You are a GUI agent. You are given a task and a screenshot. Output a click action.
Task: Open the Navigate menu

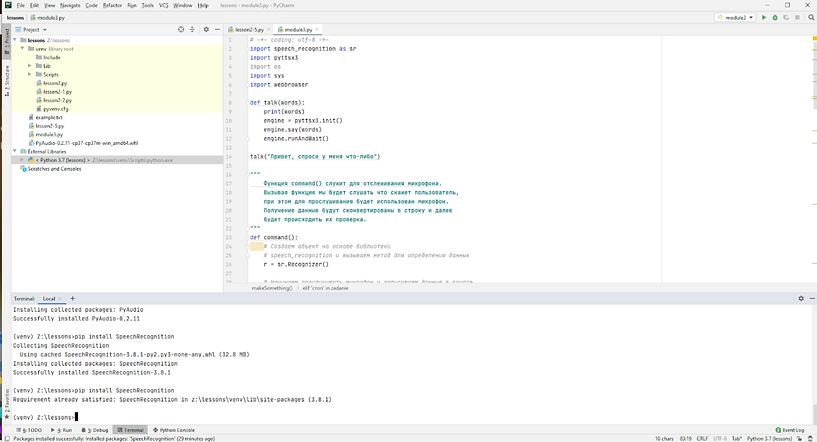coord(70,5)
